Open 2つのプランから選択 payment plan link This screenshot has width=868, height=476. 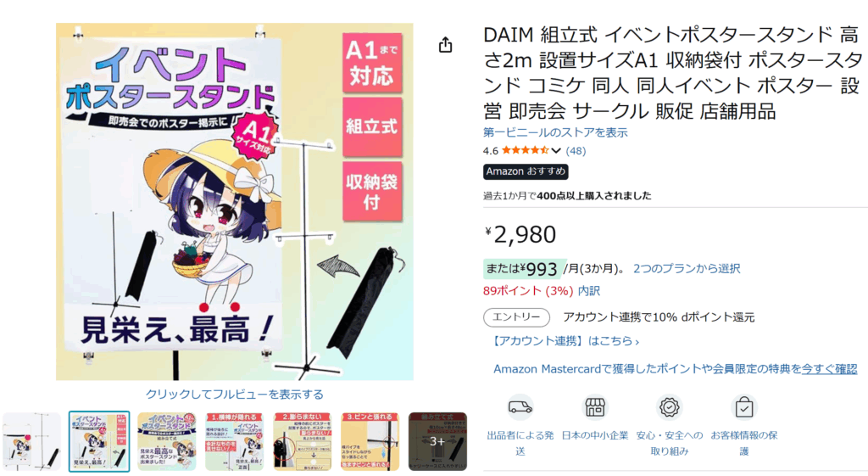click(687, 269)
